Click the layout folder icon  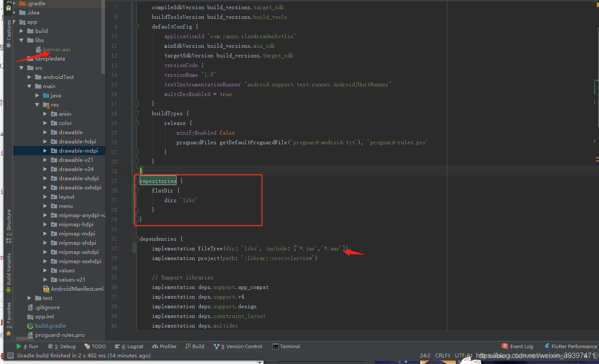[x=54, y=197]
